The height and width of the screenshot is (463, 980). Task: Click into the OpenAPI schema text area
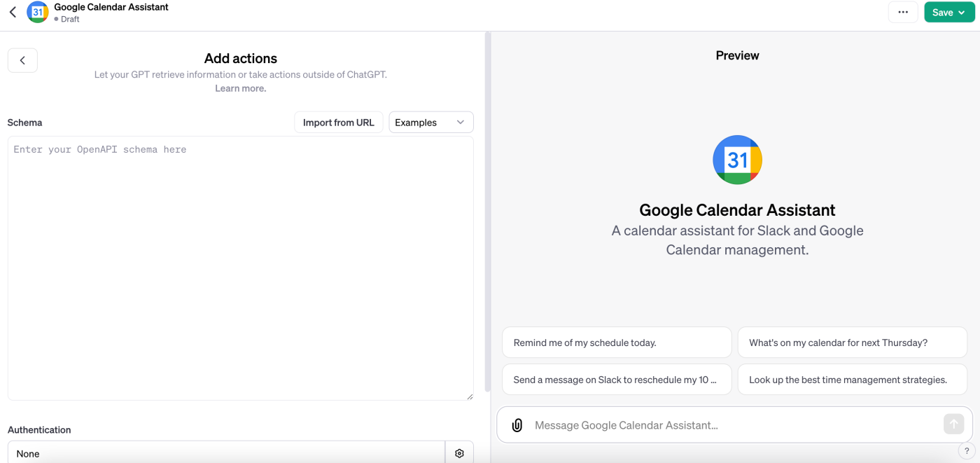tap(241, 268)
